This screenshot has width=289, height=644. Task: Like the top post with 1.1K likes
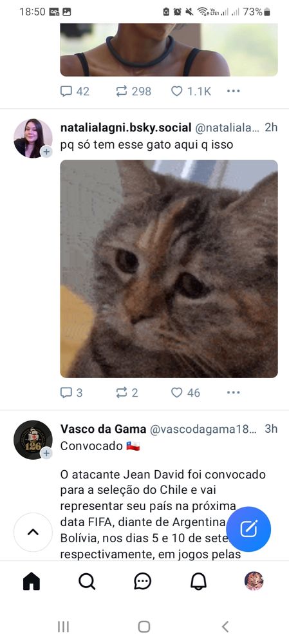pyautogui.click(x=191, y=91)
